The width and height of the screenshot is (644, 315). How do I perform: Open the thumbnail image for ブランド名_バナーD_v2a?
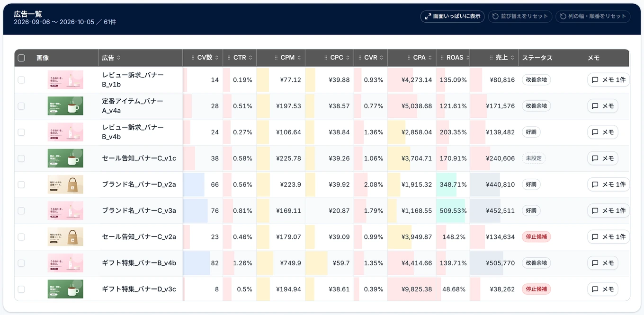65,184
